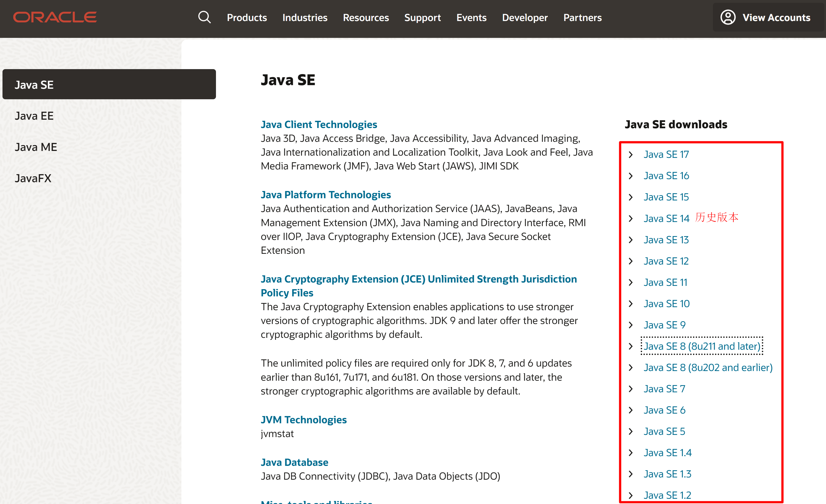Select Java EE in sidebar
Viewport: 826px width, 504px height.
[x=34, y=116]
